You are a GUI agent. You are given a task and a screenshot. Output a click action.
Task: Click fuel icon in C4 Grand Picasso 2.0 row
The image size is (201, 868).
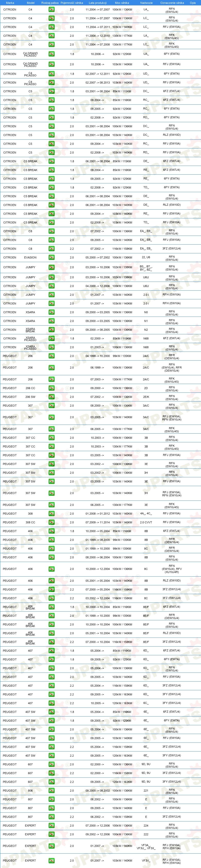tap(51, 64)
